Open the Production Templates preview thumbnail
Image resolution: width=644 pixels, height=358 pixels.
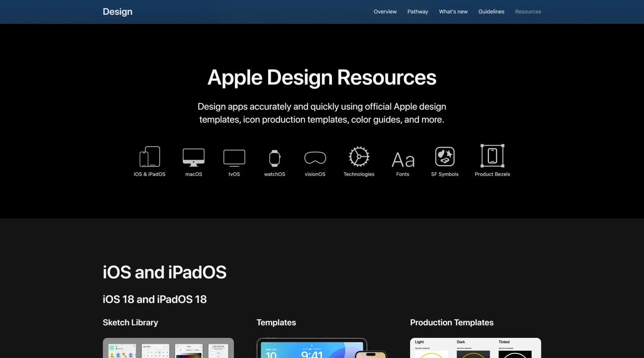point(476,348)
